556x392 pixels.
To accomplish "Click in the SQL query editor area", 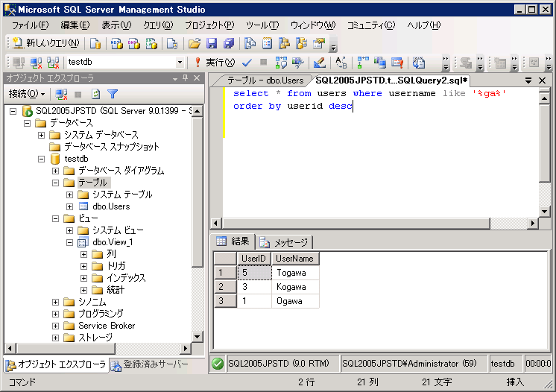I will (381, 153).
